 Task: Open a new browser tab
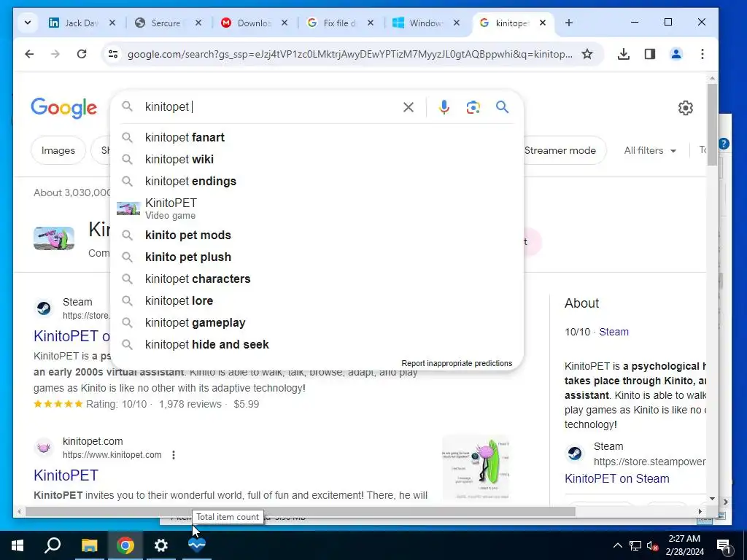point(569,23)
